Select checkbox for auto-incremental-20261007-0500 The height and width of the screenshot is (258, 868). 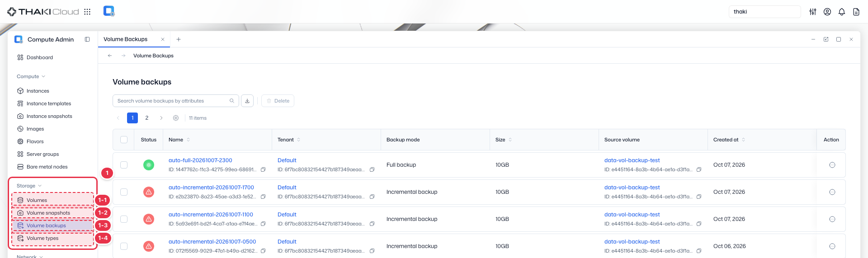tap(124, 246)
